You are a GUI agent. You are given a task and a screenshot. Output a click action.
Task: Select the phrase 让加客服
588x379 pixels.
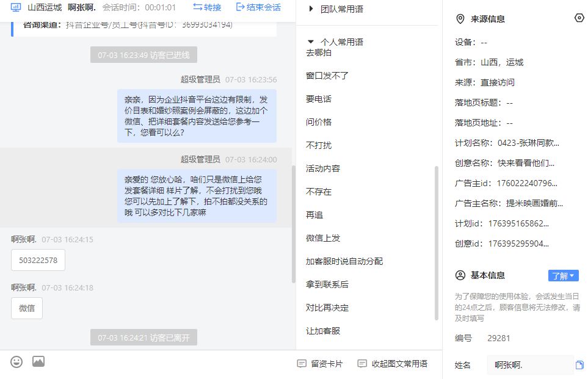[x=323, y=331]
